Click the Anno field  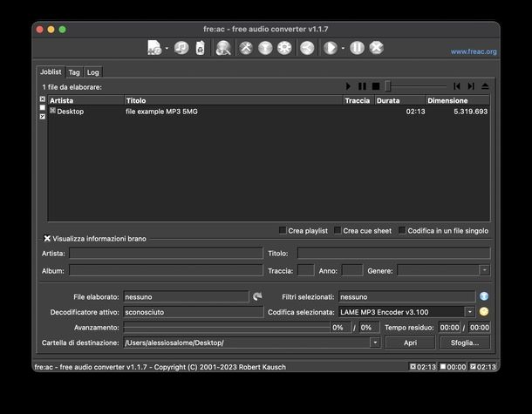tap(352, 270)
